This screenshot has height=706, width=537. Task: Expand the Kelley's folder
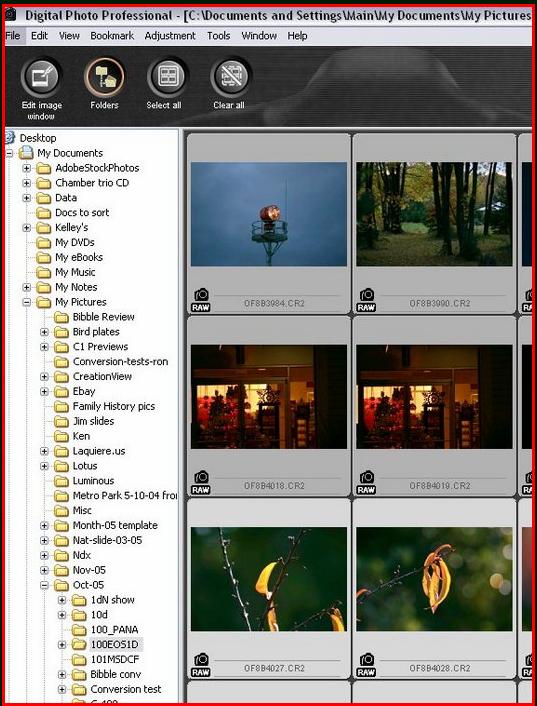pyautogui.click(x=27, y=228)
